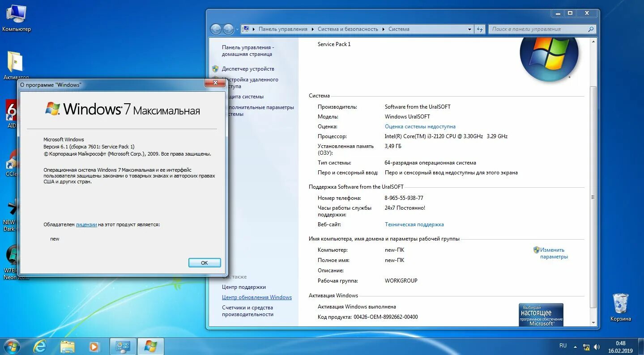The image size is (644, 355).
Task: Open the Оценка системы недоступна link
Action: tap(420, 127)
